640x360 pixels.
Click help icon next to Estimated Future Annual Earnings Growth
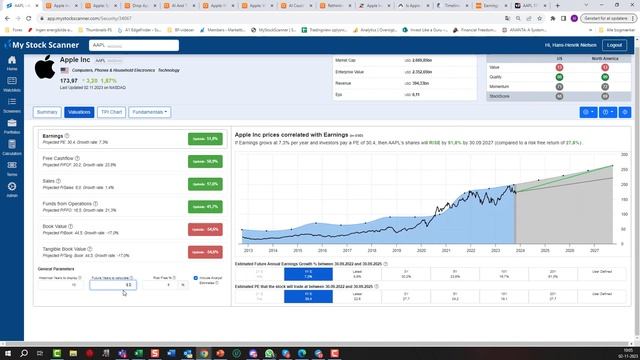pyautogui.click(x=386, y=264)
